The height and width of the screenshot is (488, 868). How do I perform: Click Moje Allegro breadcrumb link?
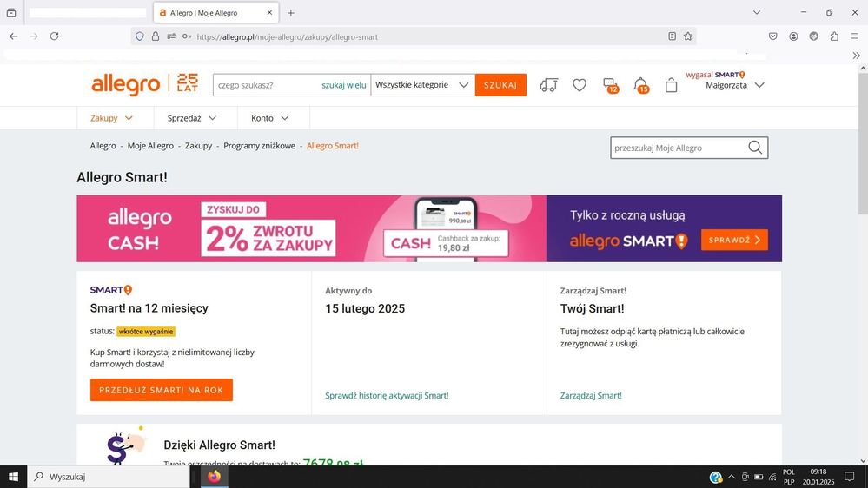(x=150, y=146)
